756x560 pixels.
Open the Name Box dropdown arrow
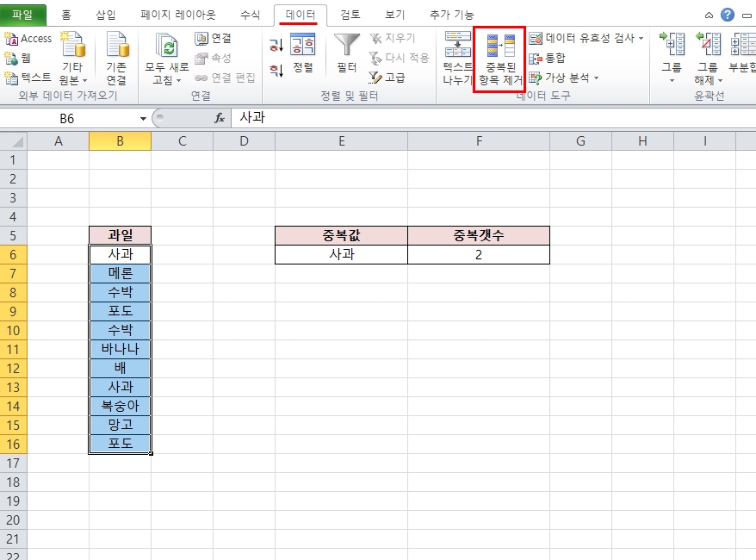pyautogui.click(x=143, y=119)
